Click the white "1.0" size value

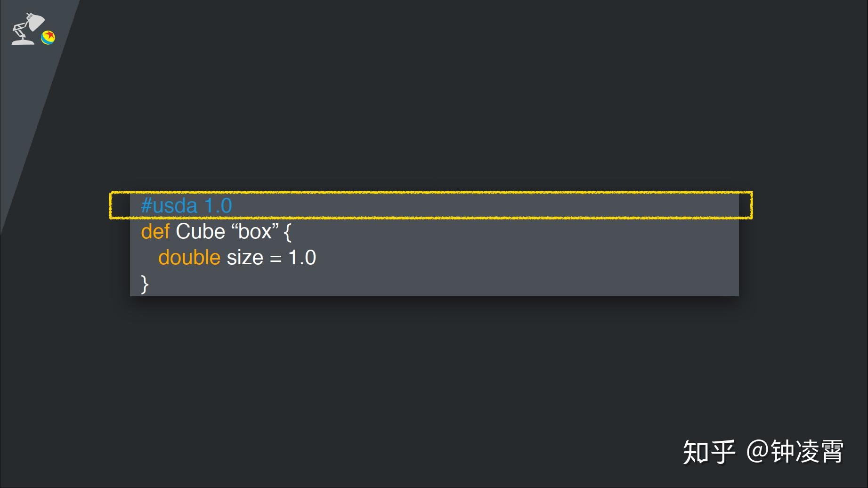302,258
